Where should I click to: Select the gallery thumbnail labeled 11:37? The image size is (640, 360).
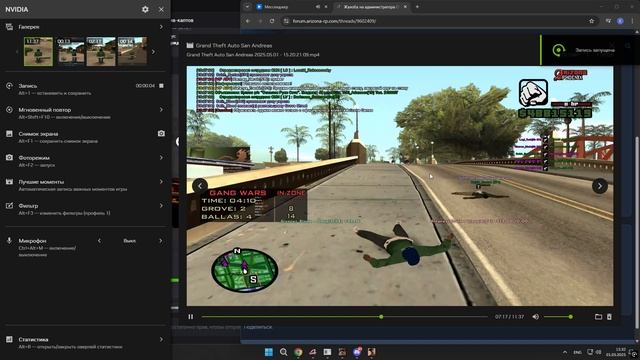click(38, 52)
